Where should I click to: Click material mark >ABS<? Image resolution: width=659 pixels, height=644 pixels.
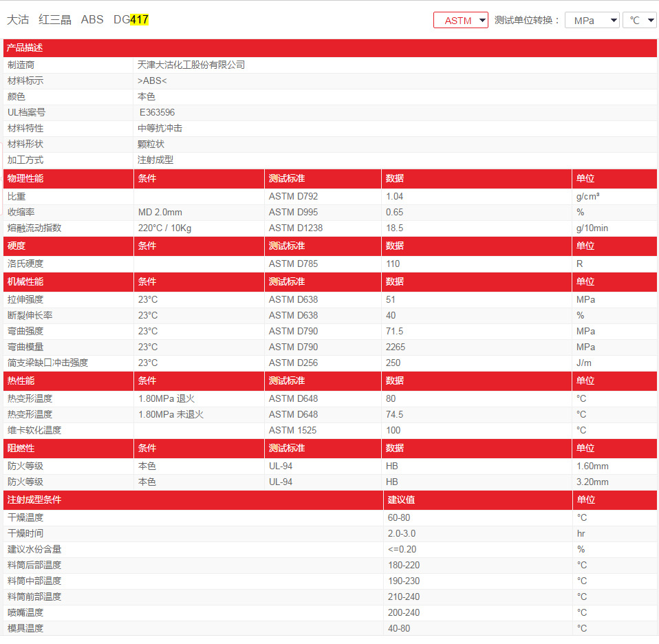click(152, 80)
